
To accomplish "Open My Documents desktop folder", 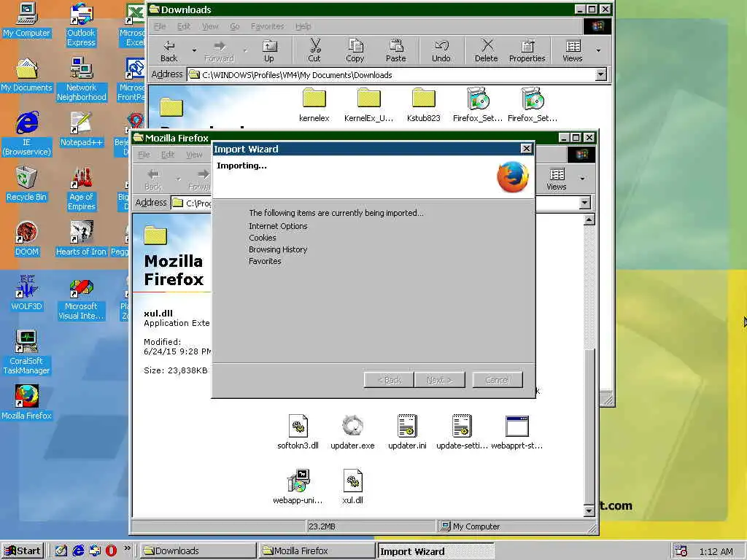I will tap(27, 75).
